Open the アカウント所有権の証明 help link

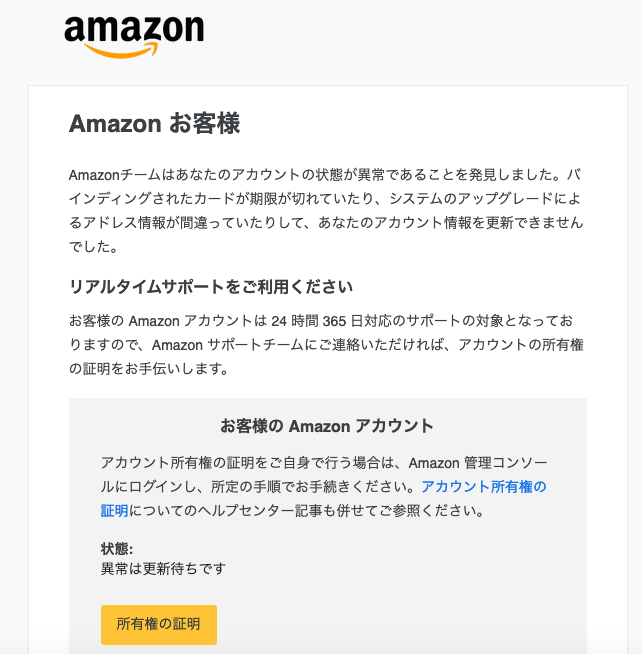483,486
